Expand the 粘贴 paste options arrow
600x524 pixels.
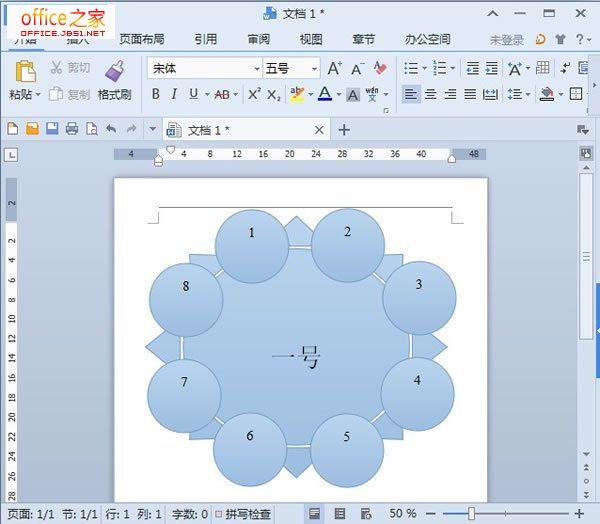point(38,94)
